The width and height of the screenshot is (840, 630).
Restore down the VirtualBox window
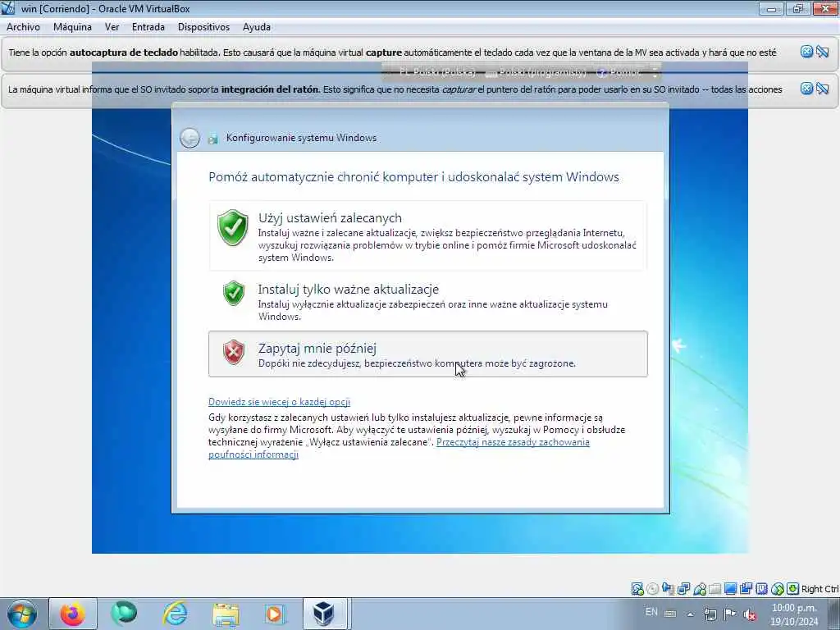[798, 8]
